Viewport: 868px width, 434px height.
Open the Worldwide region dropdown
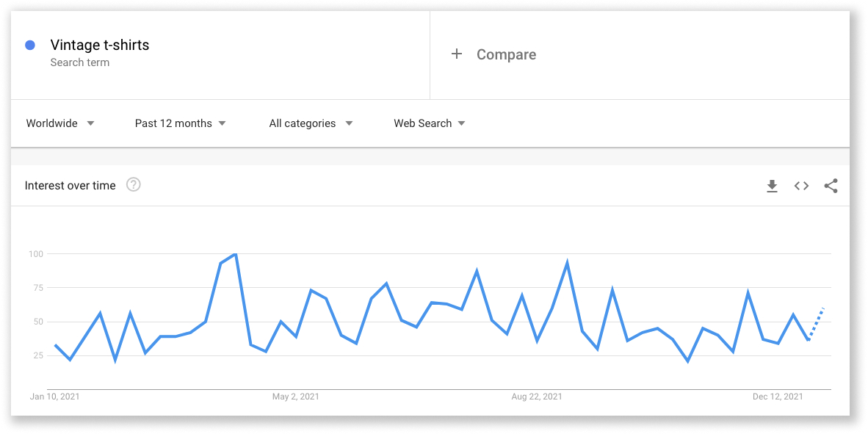point(59,123)
